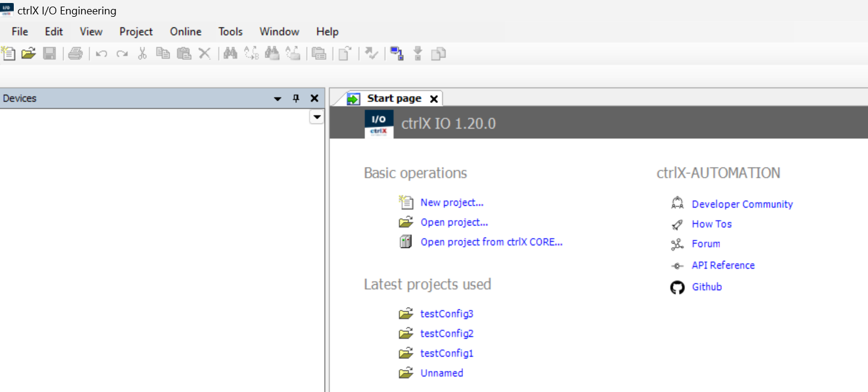868x392 pixels.
Task: Click the Undo arrow toolbar icon
Action: click(101, 54)
